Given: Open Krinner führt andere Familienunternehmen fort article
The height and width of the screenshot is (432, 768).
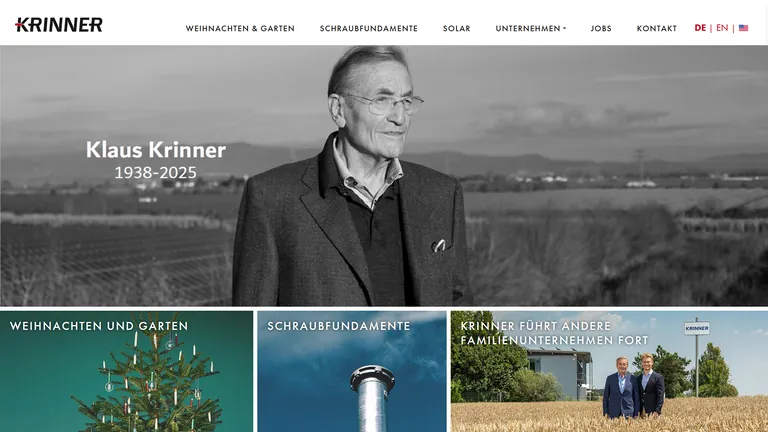Looking at the screenshot, I should pos(554,333).
